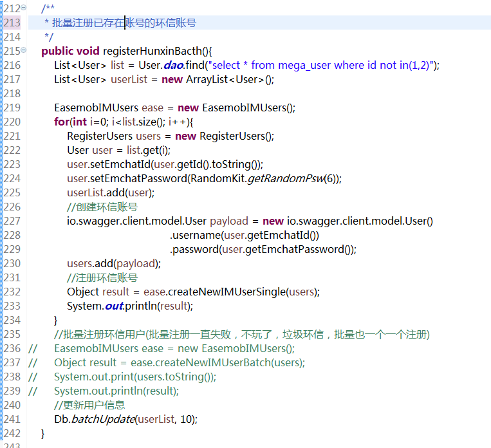Click .password call on line 229
The width and height of the screenshot is (491, 448).
pyautogui.click(x=194, y=249)
